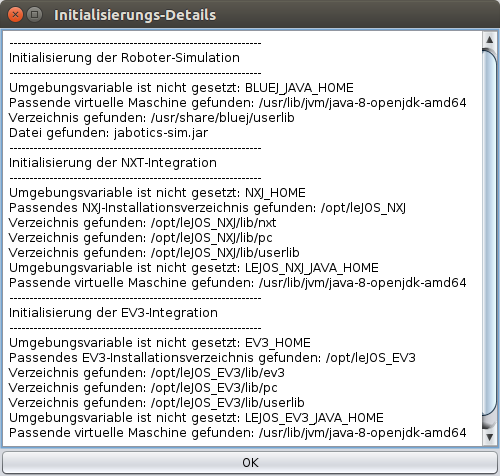Click the scrollbar up arrow
This screenshot has height=476, width=500.
point(489,40)
